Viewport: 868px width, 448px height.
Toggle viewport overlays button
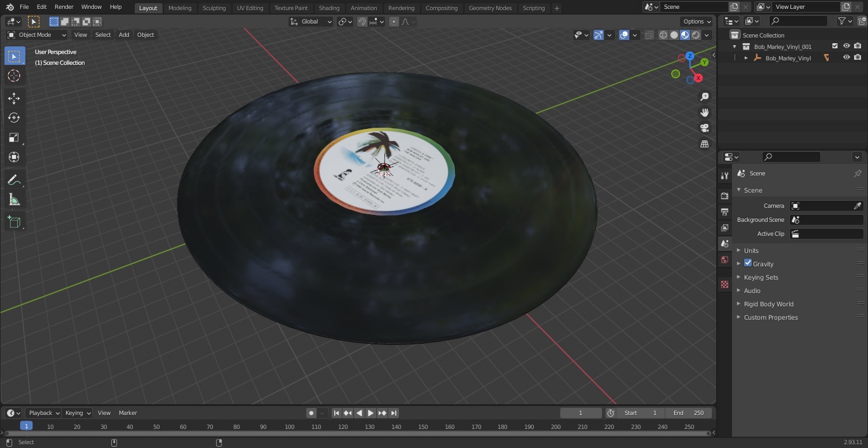[x=624, y=35]
